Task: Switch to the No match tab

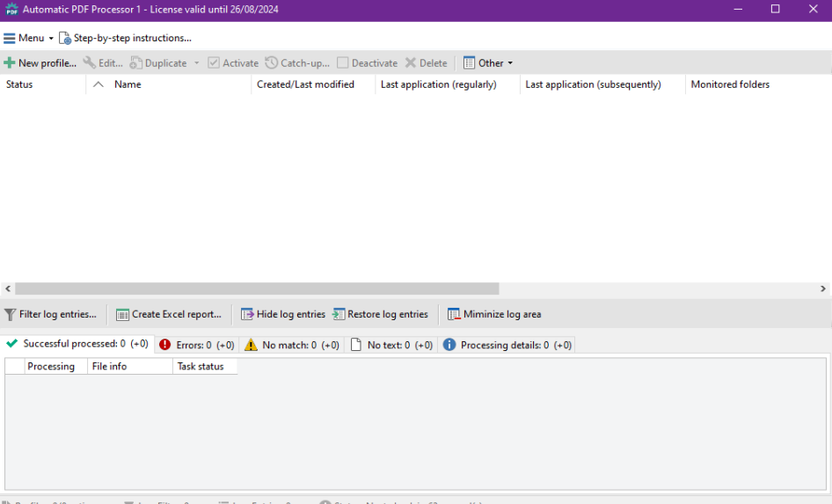Action: 292,345
